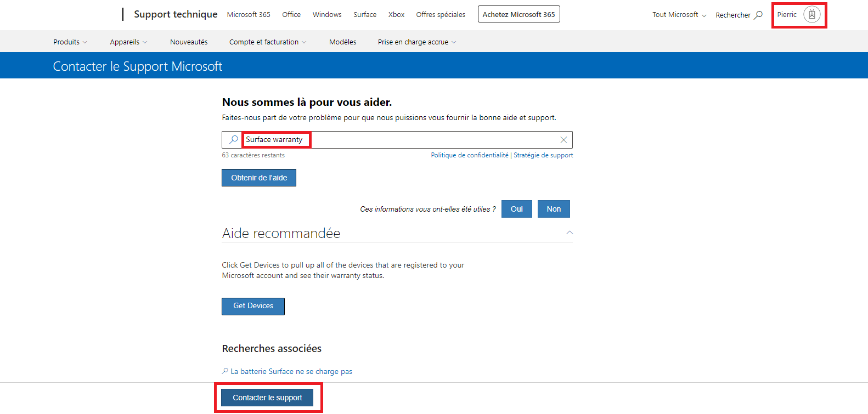Open La batterie Surface ne se charge pas
The height and width of the screenshot is (414, 868).
pos(291,371)
